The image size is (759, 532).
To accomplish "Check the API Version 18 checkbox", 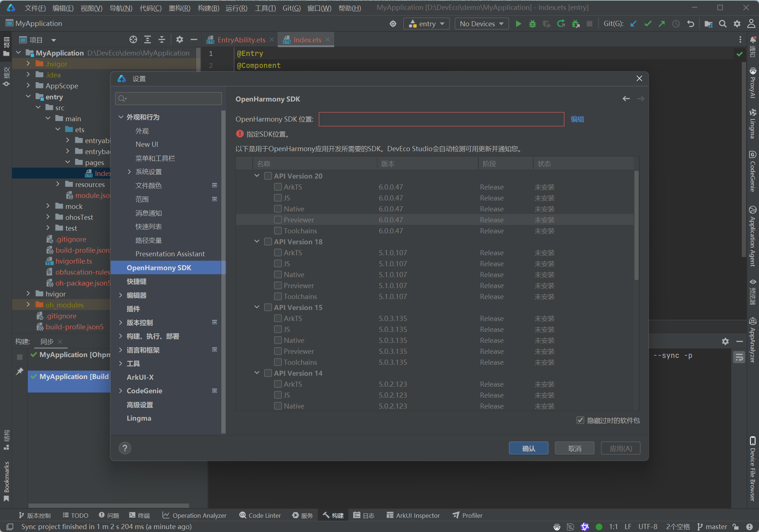I will (268, 242).
